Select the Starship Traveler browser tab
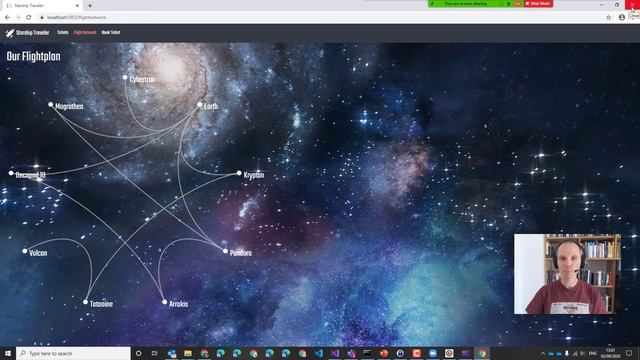The height and width of the screenshot is (360, 640). tap(42, 6)
